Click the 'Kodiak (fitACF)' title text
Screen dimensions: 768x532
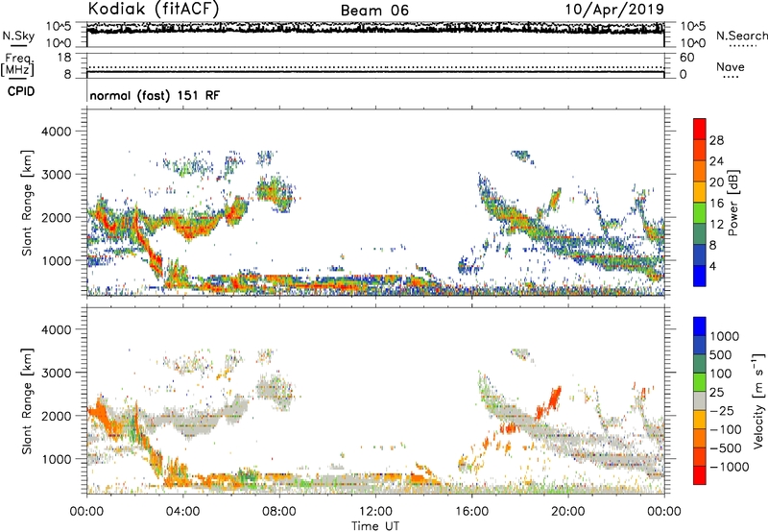click(x=154, y=9)
